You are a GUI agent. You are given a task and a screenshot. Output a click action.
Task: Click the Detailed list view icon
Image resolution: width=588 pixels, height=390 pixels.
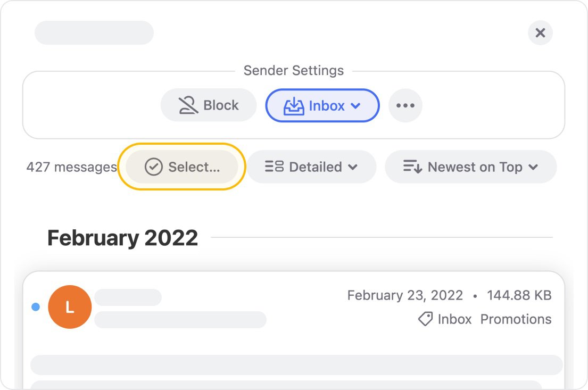(x=274, y=166)
